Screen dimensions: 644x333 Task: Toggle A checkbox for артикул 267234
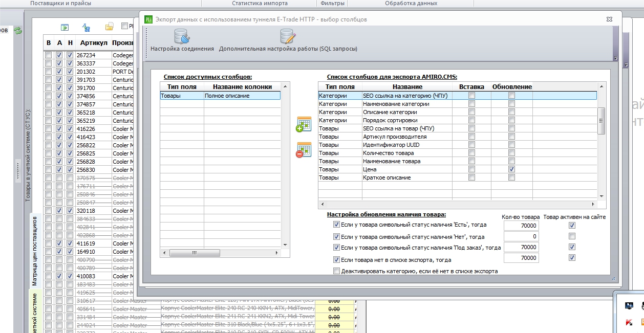59,55
